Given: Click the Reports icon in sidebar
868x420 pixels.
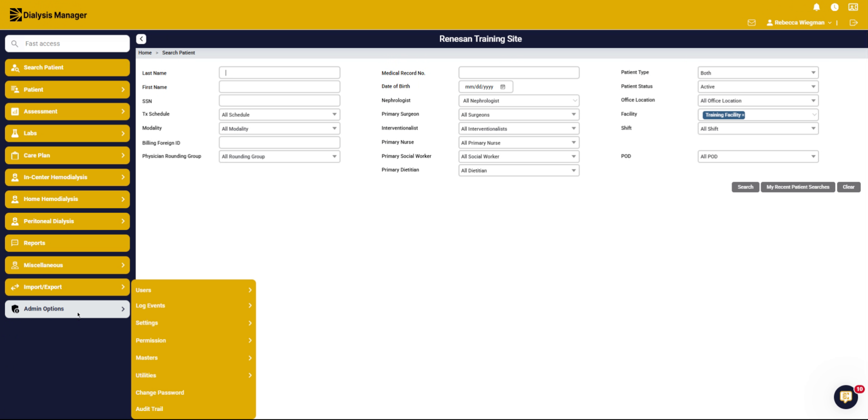Looking at the screenshot, I should tap(15, 243).
